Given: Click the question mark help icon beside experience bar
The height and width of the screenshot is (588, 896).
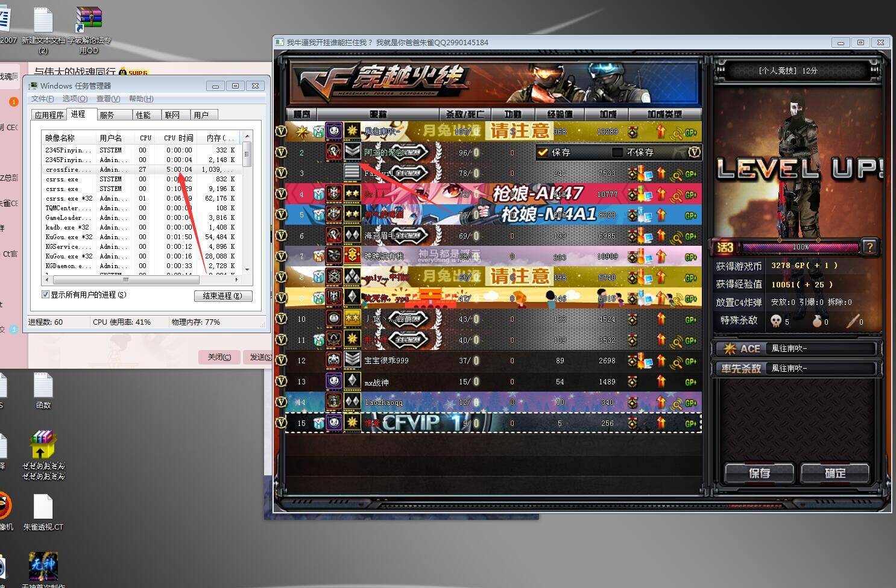Looking at the screenshot, I should [869, 246].
